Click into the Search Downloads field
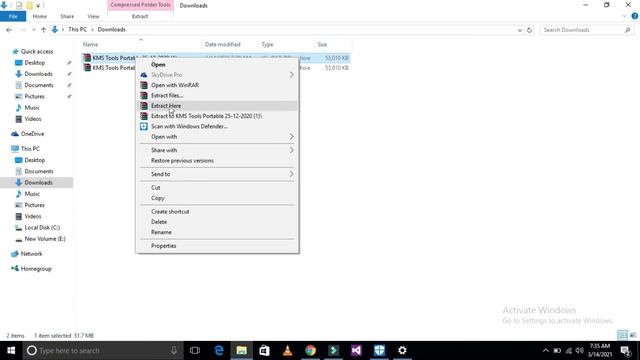This screenshot has width=640, height=360. click(587, 30)
